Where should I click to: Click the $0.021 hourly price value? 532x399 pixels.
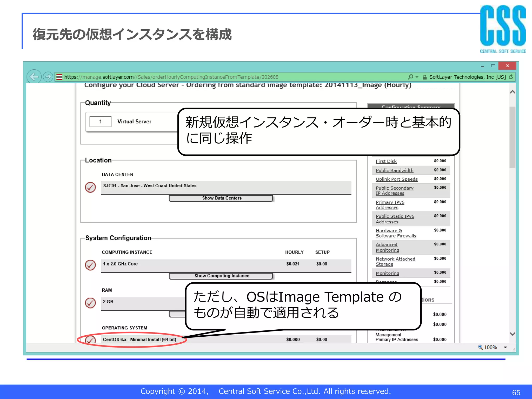293,264
